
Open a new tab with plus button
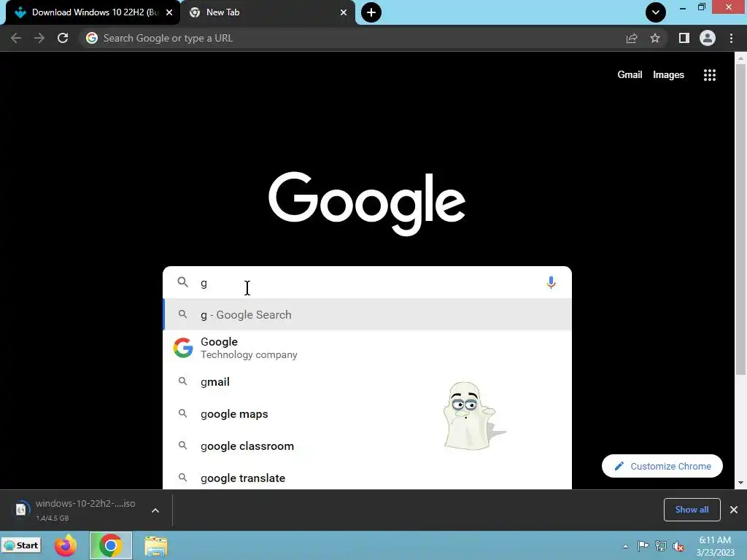[x=371, y=12]
